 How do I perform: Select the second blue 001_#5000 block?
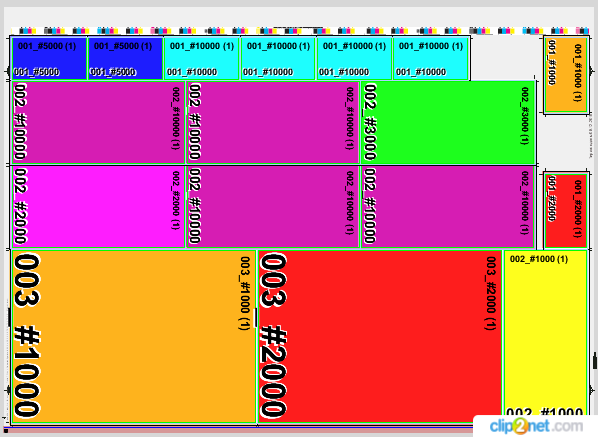click(x=125, y=58)
